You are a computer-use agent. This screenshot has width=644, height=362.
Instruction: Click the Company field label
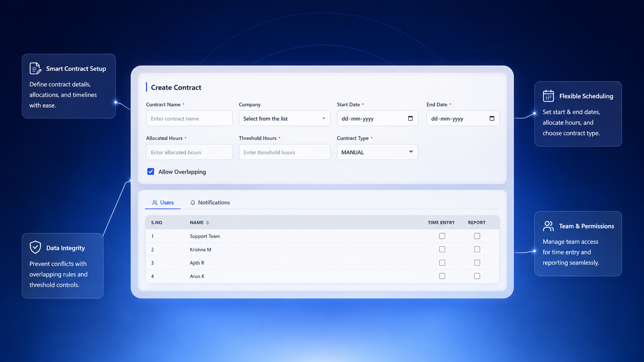coord(250,105)
